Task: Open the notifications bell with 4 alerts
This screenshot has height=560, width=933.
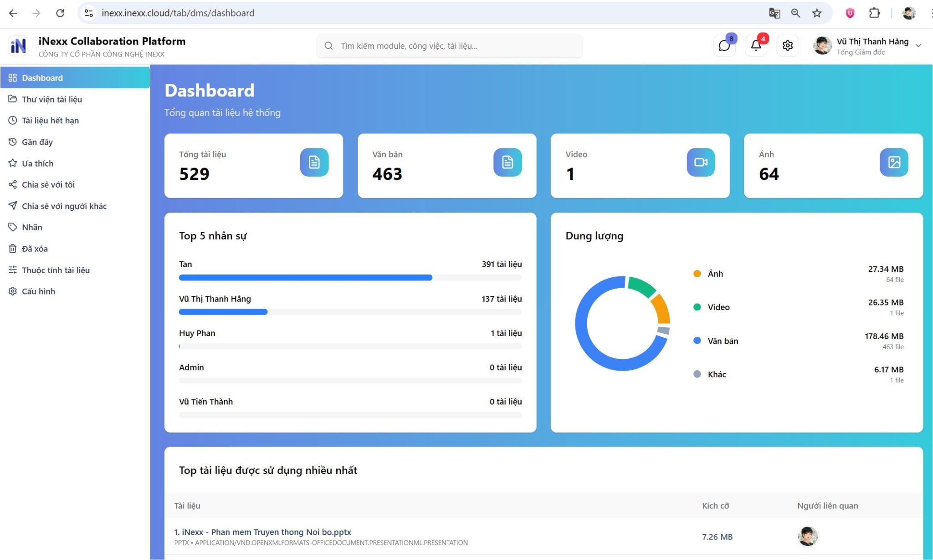Action: coord(755,46)
